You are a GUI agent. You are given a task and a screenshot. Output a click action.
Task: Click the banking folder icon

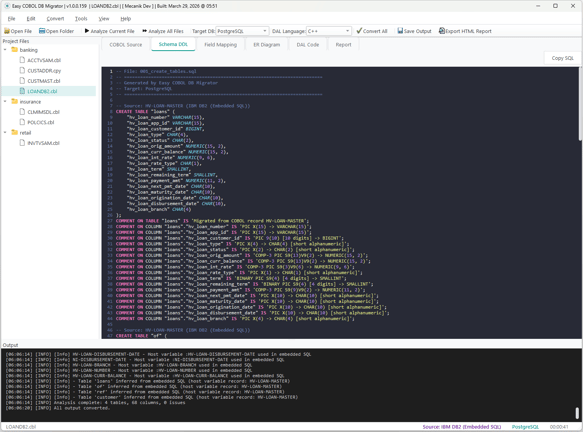point(15,50)
